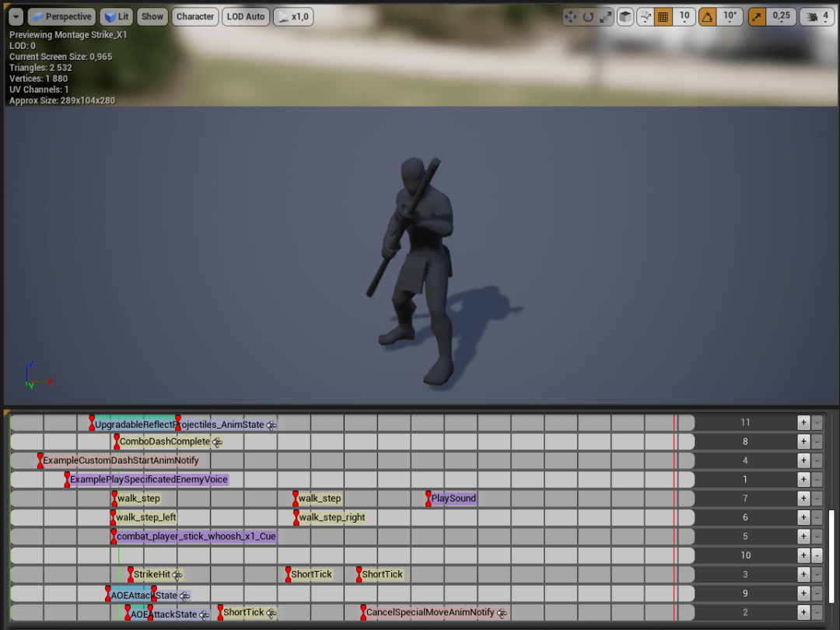840x630 pixels.
Task: Toggle Lit viewport shading mode
Action: coord(115,16)
